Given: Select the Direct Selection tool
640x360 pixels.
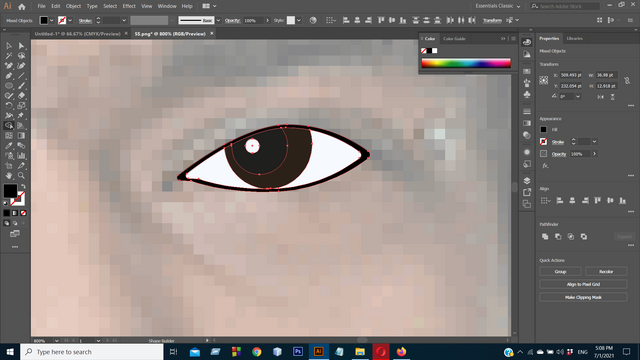Looking at the screenshot, I should tap(21, 46).
